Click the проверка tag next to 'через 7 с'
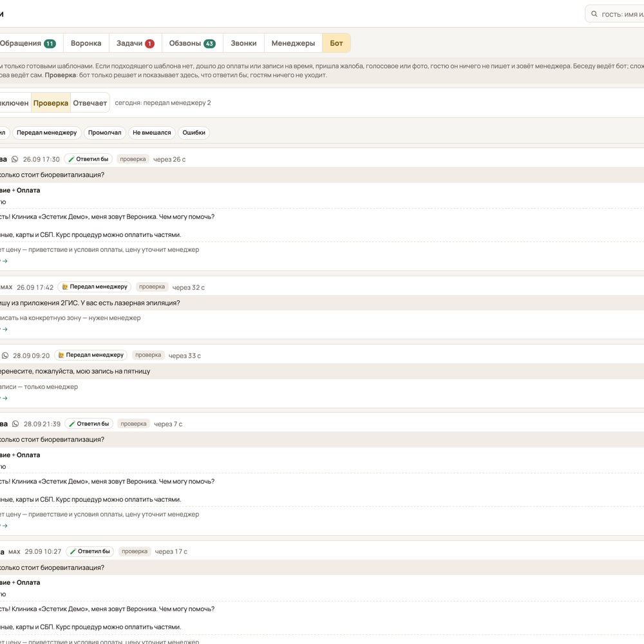Image resolution: width=644 pixels, height=644 pixels. pyautogui.click(x=133, y=424)
